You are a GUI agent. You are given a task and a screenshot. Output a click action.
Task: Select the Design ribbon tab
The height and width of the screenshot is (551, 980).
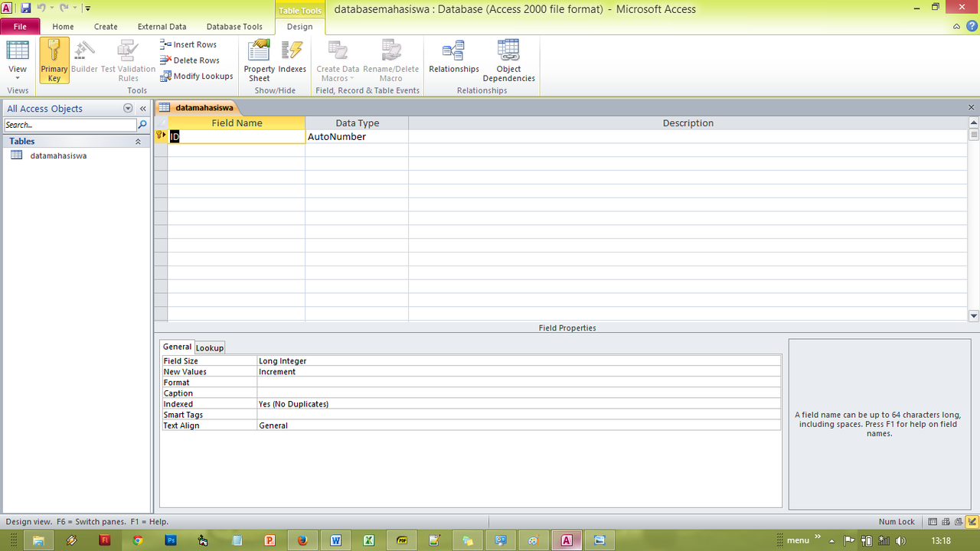pos(299,27)
